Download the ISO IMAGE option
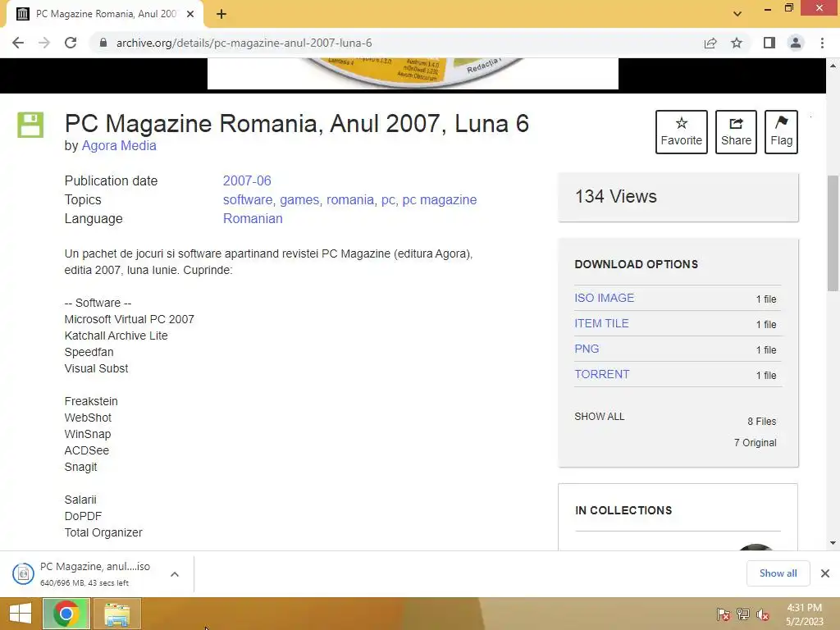The height and width of the screenshot is (630, 840). click(605, 298)
